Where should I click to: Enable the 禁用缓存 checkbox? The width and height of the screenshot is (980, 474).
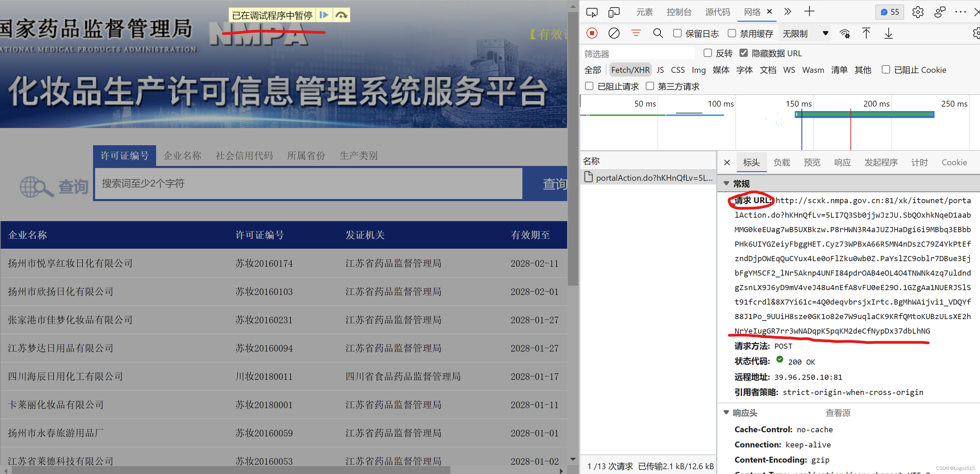[732, 33]
